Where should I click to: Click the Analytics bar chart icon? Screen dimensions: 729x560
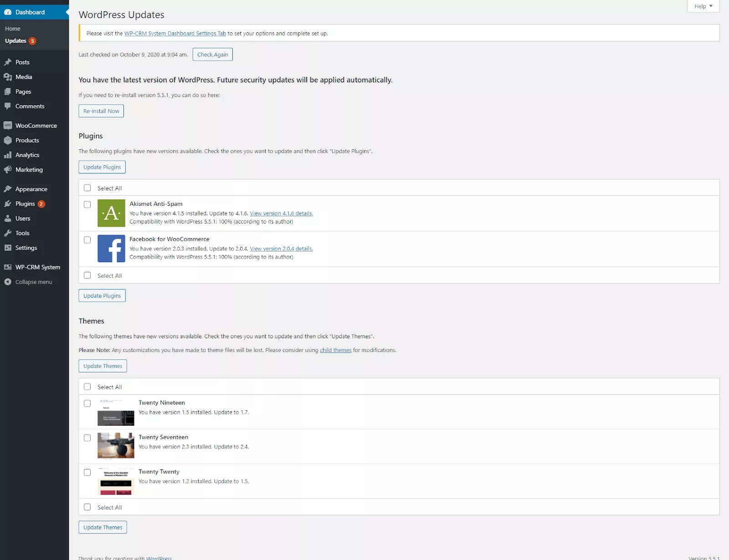click(8, 155)
